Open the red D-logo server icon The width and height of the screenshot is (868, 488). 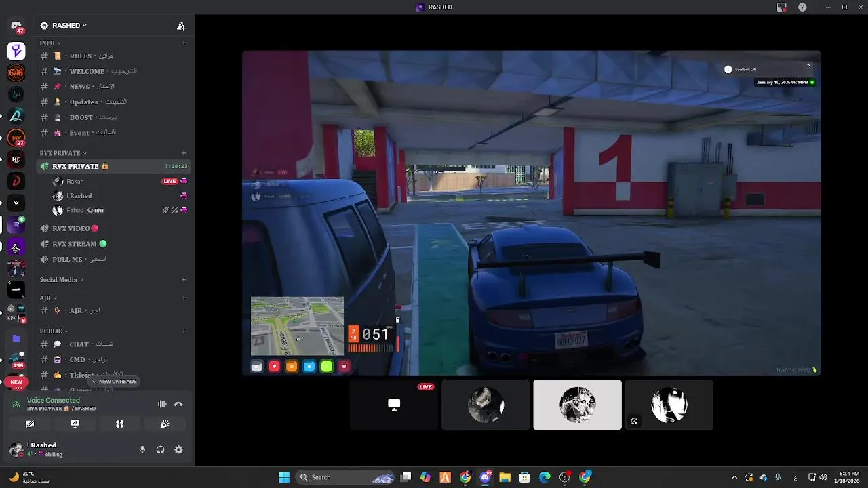coord(16,181)
